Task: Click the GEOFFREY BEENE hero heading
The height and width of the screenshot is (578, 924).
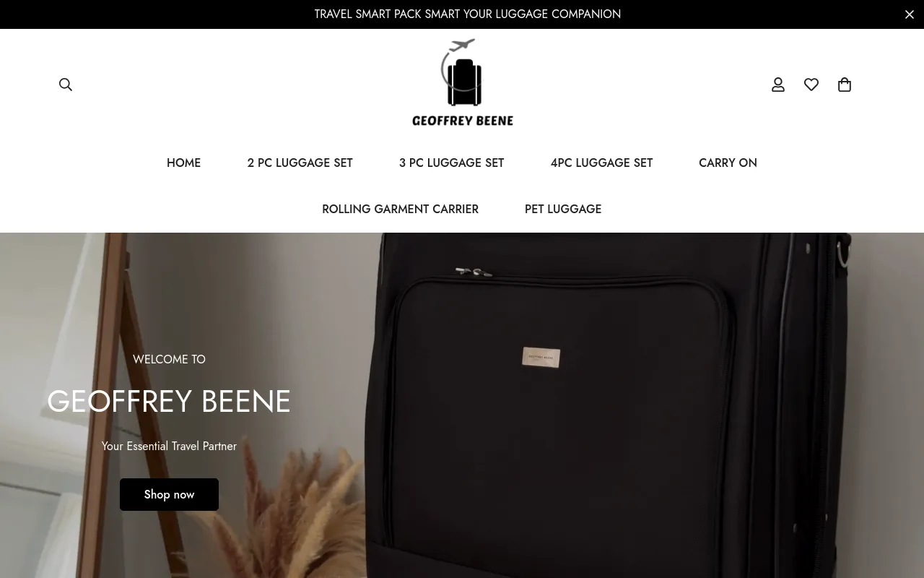Action: [169, 402]
